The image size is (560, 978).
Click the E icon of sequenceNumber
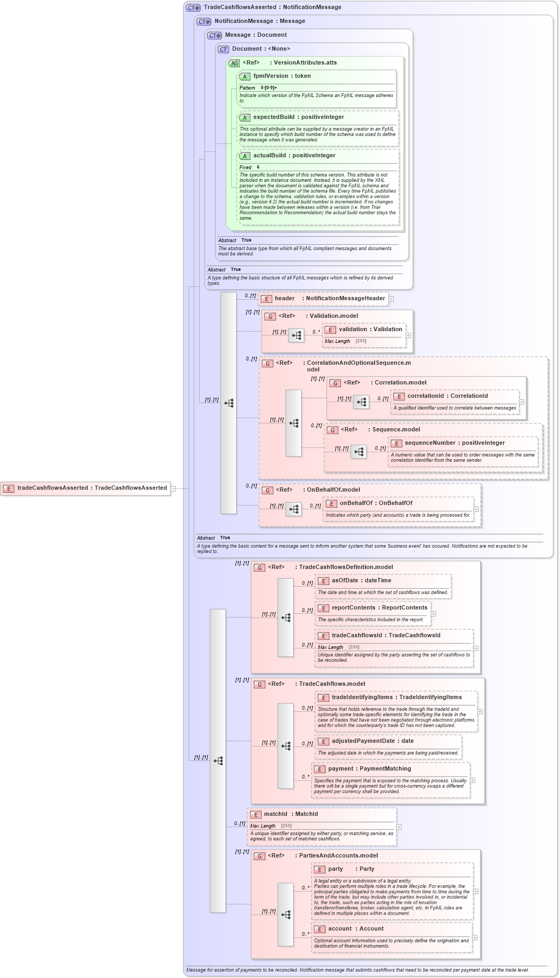pos(396,443)
